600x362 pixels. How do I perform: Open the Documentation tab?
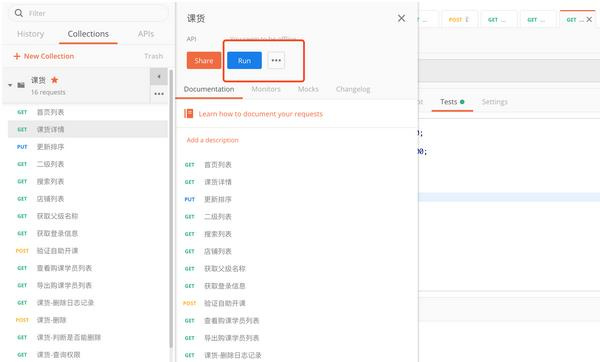coord(209,89)
